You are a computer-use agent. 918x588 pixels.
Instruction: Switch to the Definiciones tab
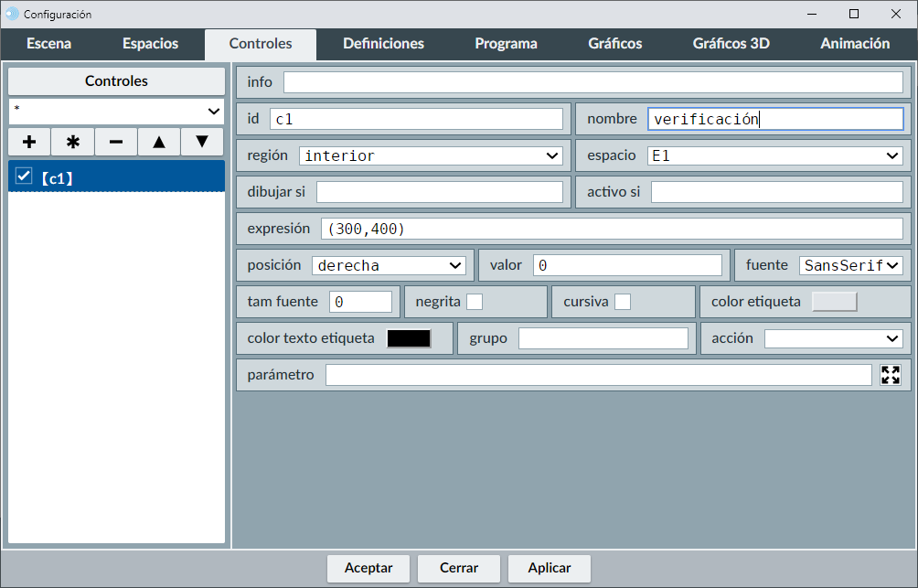(383, 44)
